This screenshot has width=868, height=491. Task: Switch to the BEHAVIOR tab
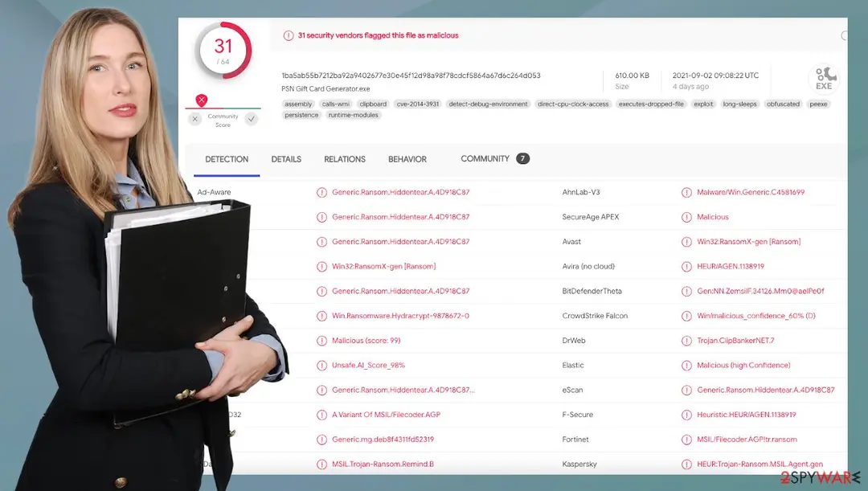click(x=407, y=159)
